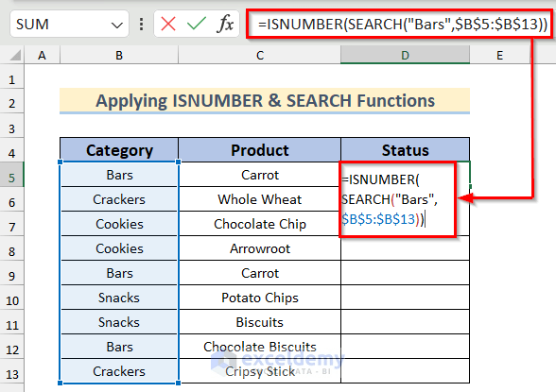The width and height of the screenshot is (556, 392).
Task: Select empty Status cell in row 8
Action: tap(405, 248)
